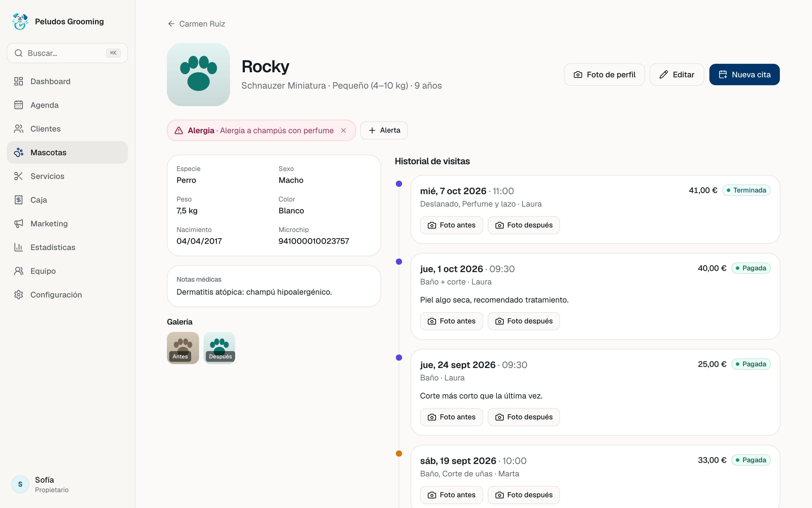Click the Editar pencil button

coord(676,75)
